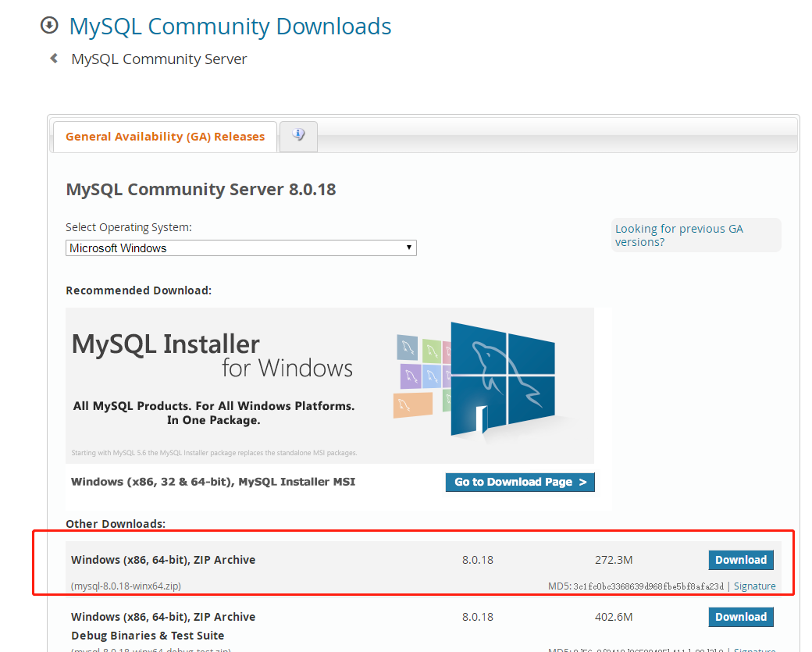Download the 272.3M ZIP Archive

pyautogui.click(x=740, y=560)
